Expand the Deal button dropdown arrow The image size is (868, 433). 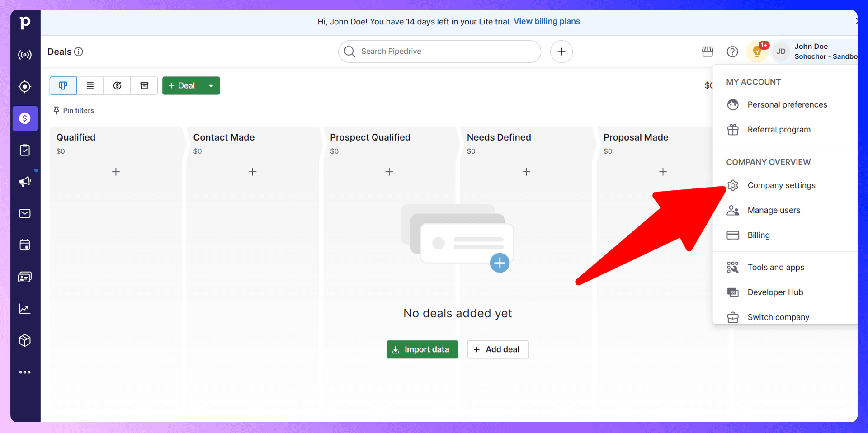tap(211, 86)
